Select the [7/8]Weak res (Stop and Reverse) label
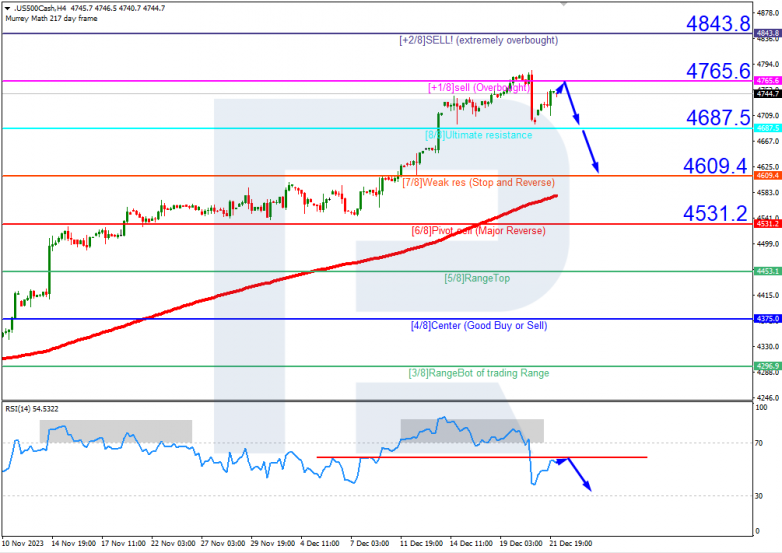782x553 pixels. point(478,183)
